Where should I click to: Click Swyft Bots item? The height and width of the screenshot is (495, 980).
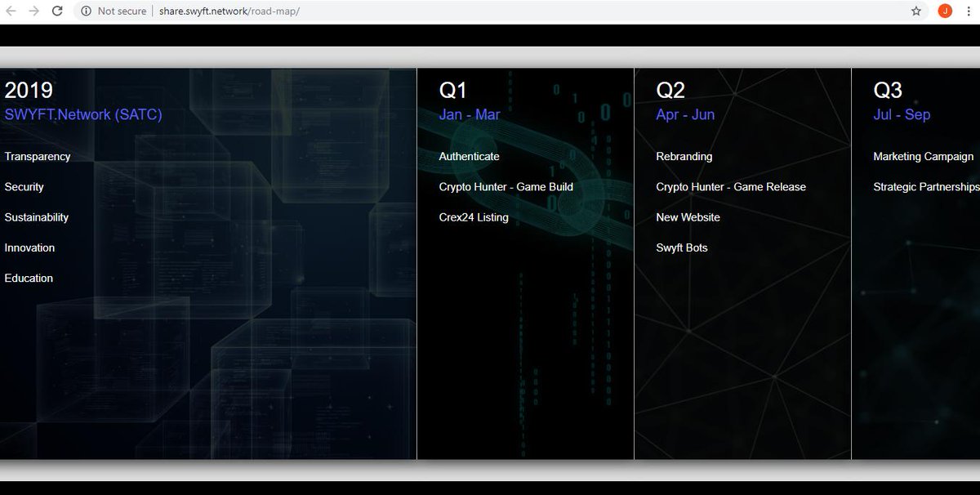682,247
